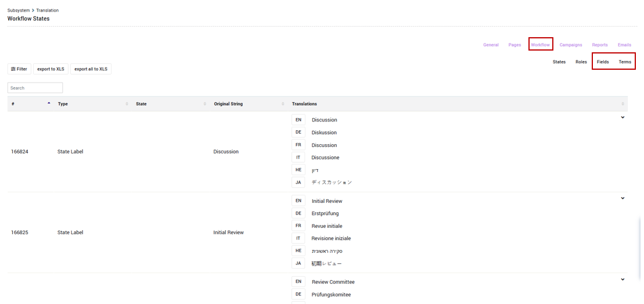This screenshot has height=304, width=644.
Task: Select HE tag in row 166824
Action: [x=298, y=170]
